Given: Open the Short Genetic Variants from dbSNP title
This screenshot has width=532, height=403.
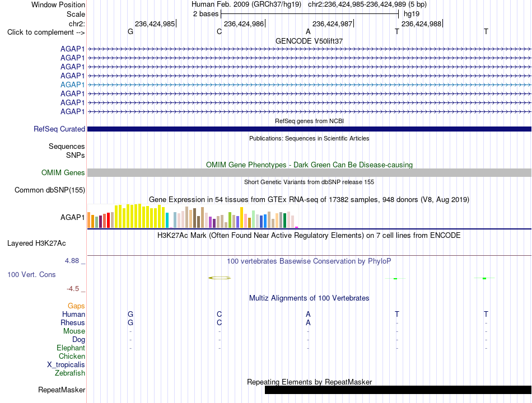Looking at the screenshot, I should [309, 182].
